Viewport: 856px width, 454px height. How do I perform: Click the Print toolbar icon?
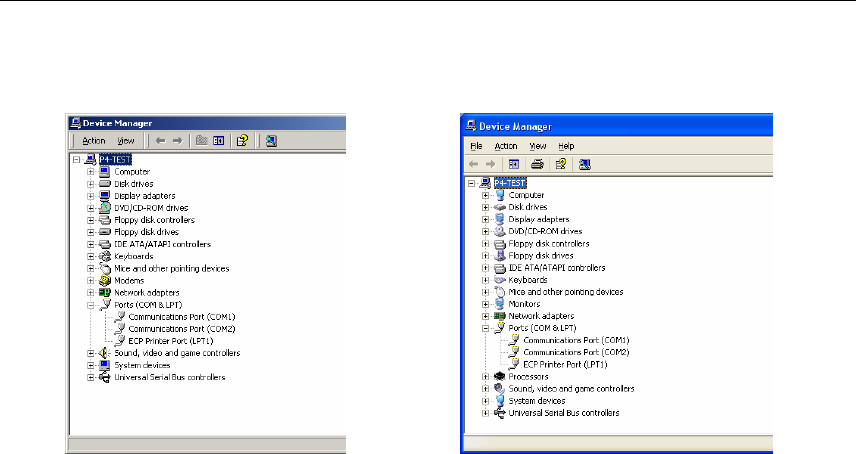coord(537,163)
